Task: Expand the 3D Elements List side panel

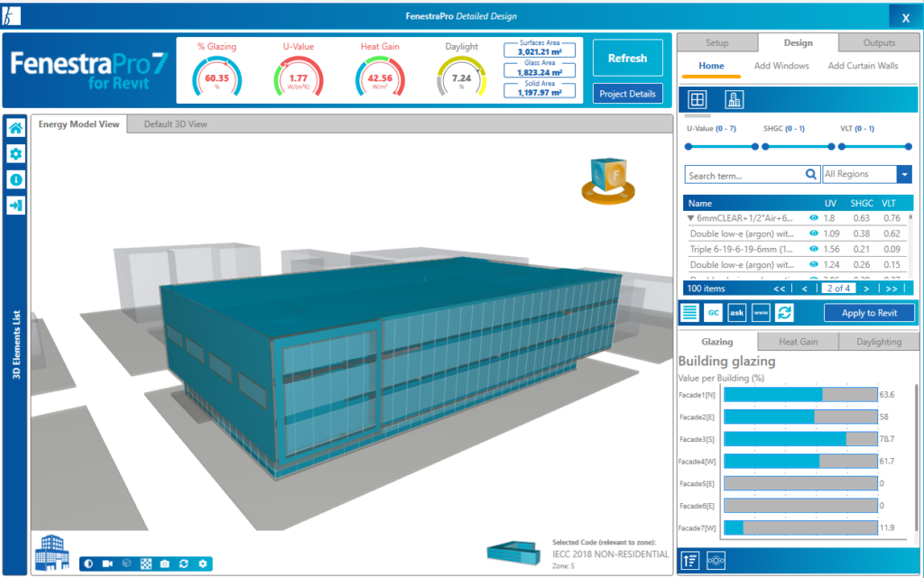Action: point(16,344)
